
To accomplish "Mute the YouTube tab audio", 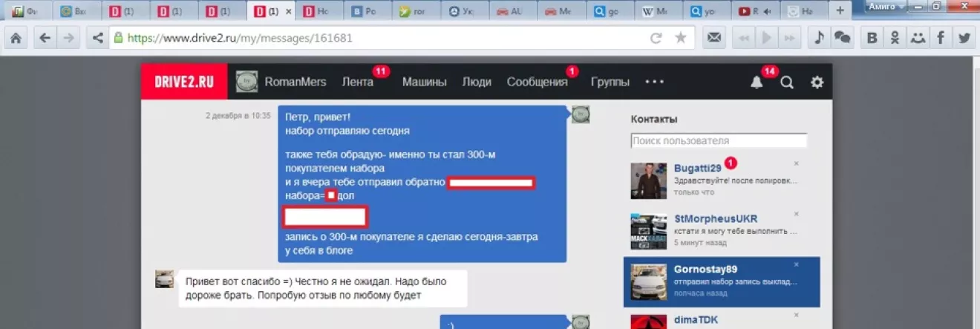I will pyautogui.click(x=768, y=12).
